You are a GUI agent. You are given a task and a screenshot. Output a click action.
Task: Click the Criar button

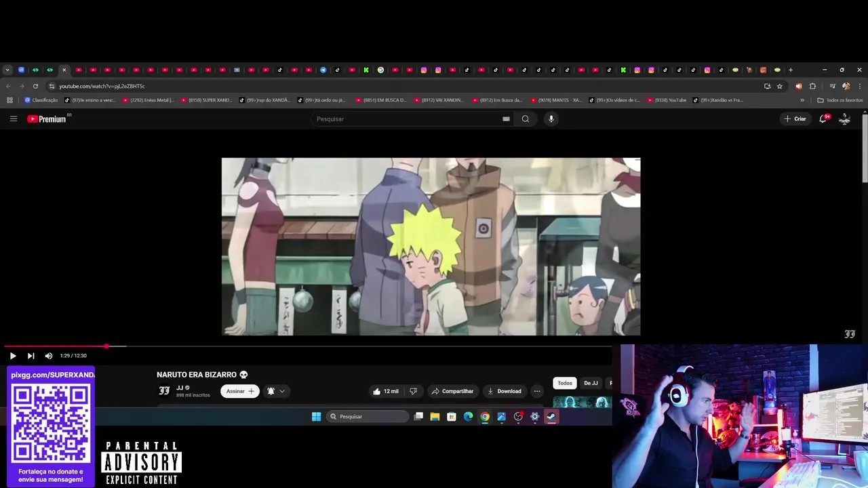pos(795,119)
